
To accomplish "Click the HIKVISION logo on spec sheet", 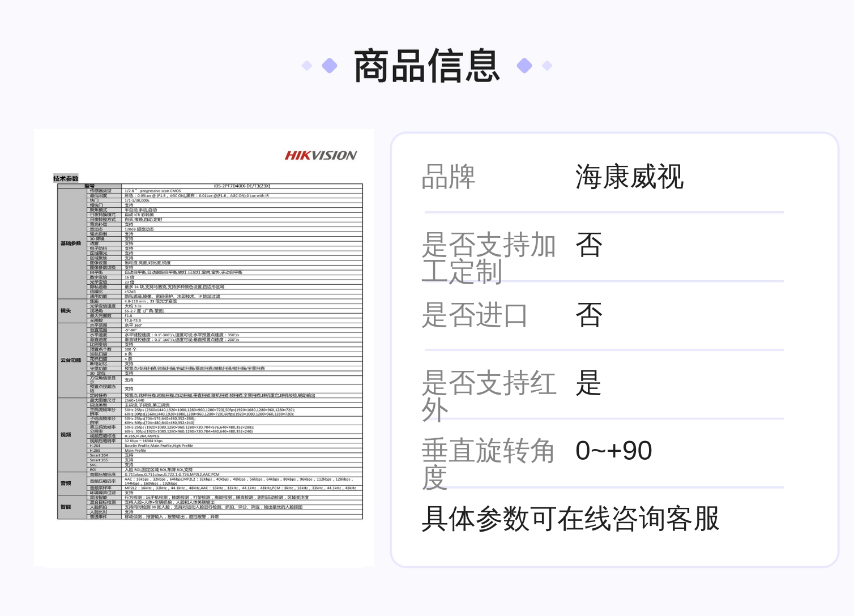I will (321, 156).
